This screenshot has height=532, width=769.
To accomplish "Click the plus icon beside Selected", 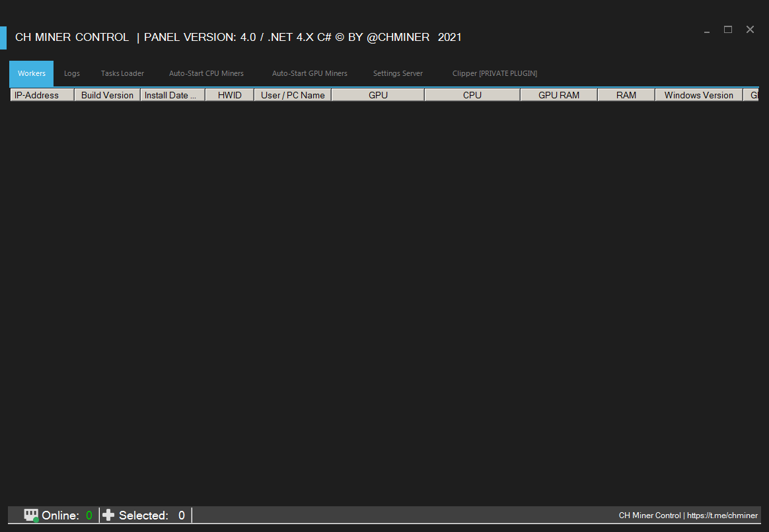I will tap(108, 515).
